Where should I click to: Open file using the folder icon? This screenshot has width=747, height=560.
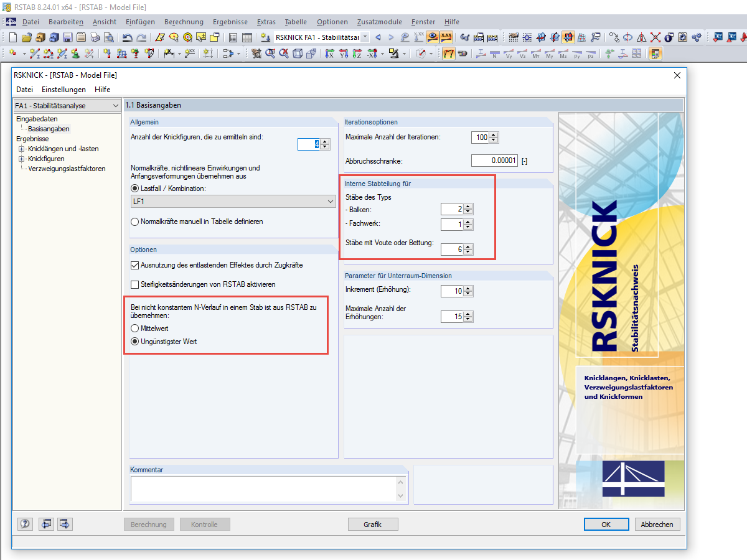pos(26,37)
